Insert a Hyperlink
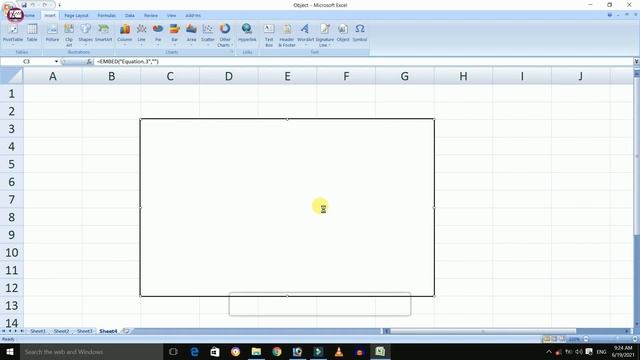This screenshot has width=640, height=360. click(x=247, y=33)
